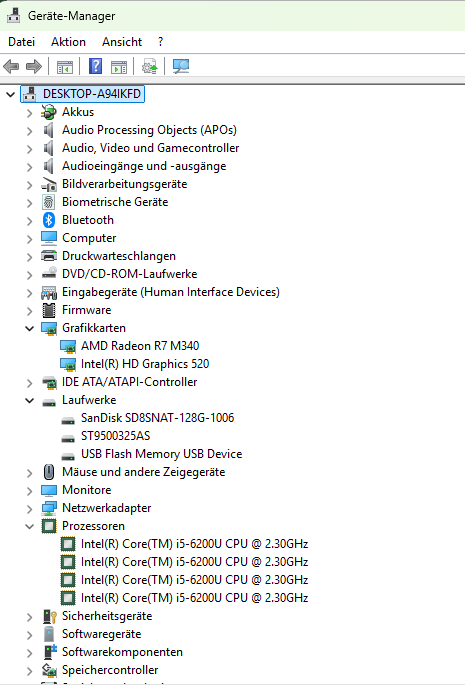
Task: Select the SanDisk SD8SNAT-128G-1006 drive
Action: [157, 418]
